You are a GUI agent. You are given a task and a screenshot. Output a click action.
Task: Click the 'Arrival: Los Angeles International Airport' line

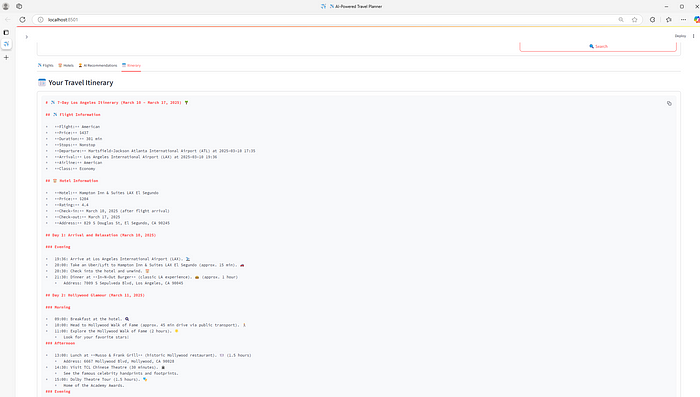pyautogui.click(x=136, y=157)
